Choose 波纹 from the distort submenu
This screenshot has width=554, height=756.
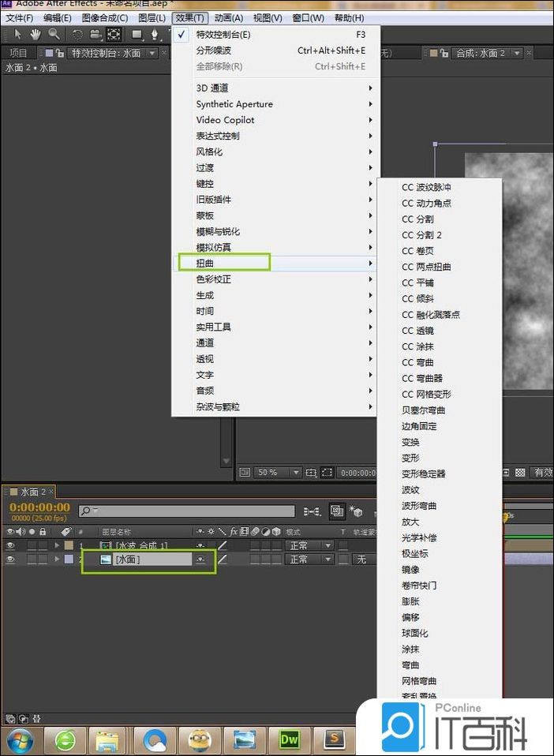pyautogui.click(x=410, y=490)
